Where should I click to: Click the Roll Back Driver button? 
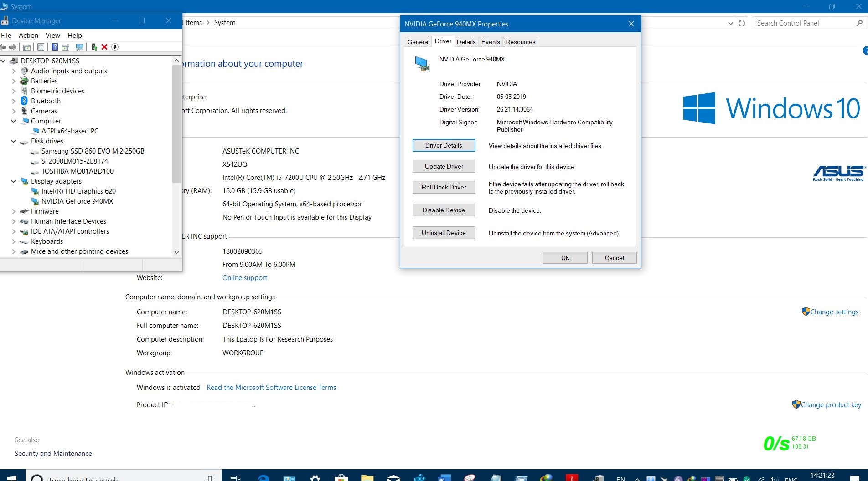(444, 187)
